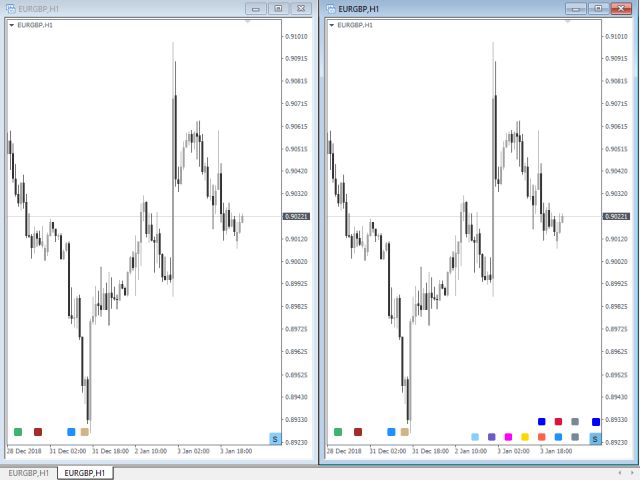This screenshot has height=480, width=640.
Task: Click the yellow square in right chart
Action: (525, 437)
